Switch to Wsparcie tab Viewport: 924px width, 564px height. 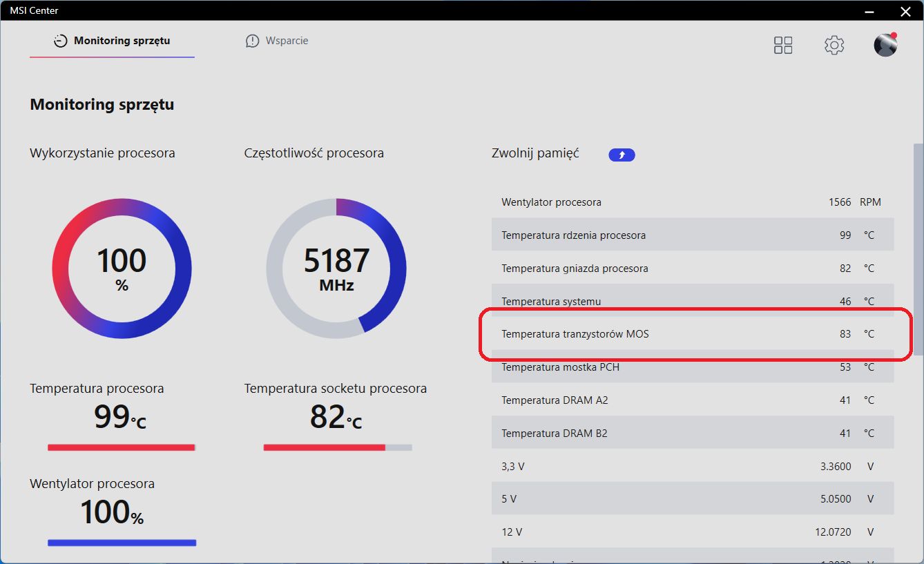click(x=277, y=41)
